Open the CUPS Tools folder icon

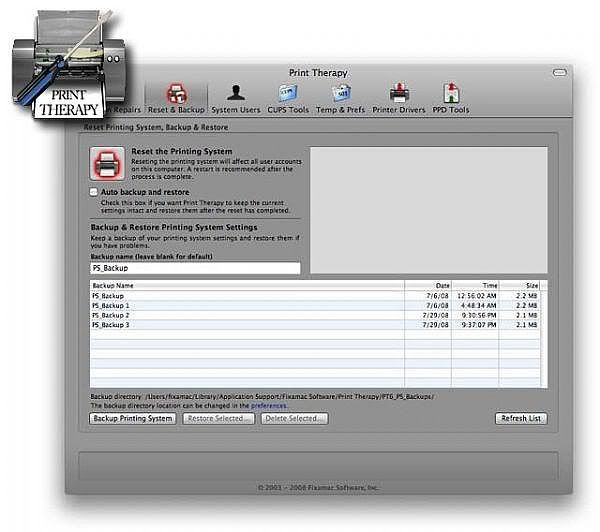point(288,93)
